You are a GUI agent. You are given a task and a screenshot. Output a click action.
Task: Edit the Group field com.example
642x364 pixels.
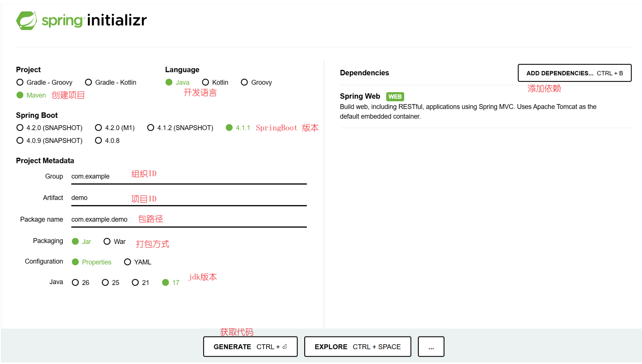point(189,177)
